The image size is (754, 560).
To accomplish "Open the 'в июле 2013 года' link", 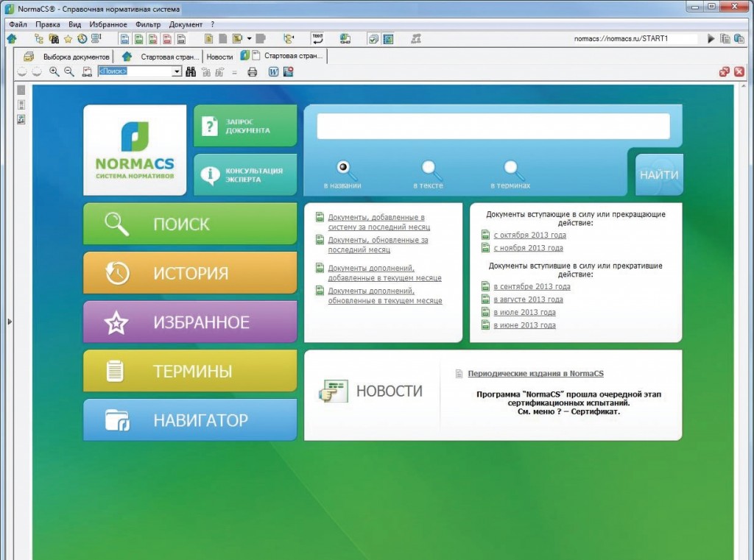I will pos(524,313).
